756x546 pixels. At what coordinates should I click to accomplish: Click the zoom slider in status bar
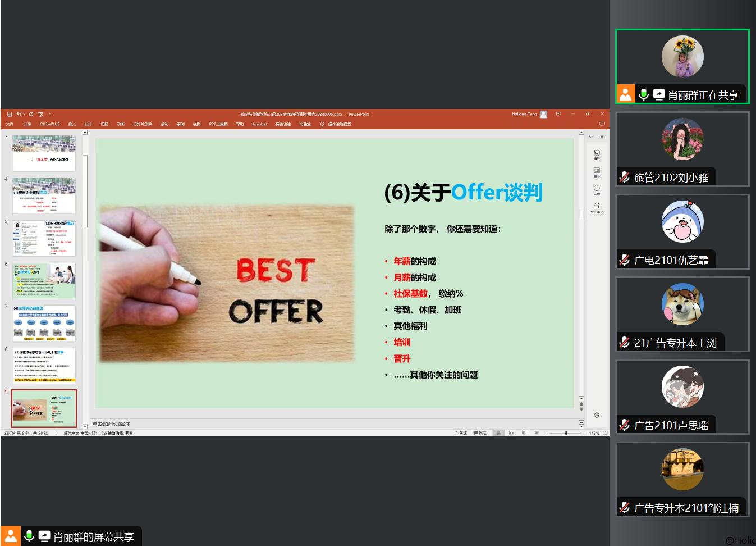click(x=566, y=433)
